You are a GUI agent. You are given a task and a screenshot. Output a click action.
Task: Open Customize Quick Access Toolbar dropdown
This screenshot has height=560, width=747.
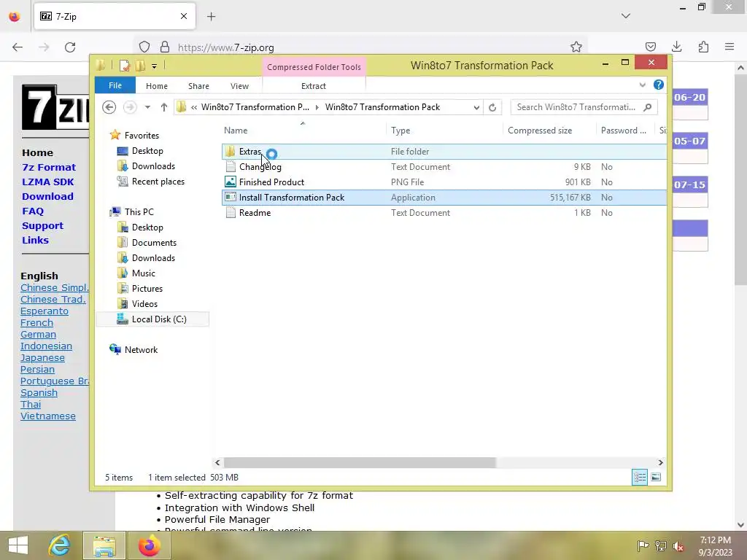[x=155, y=66]
